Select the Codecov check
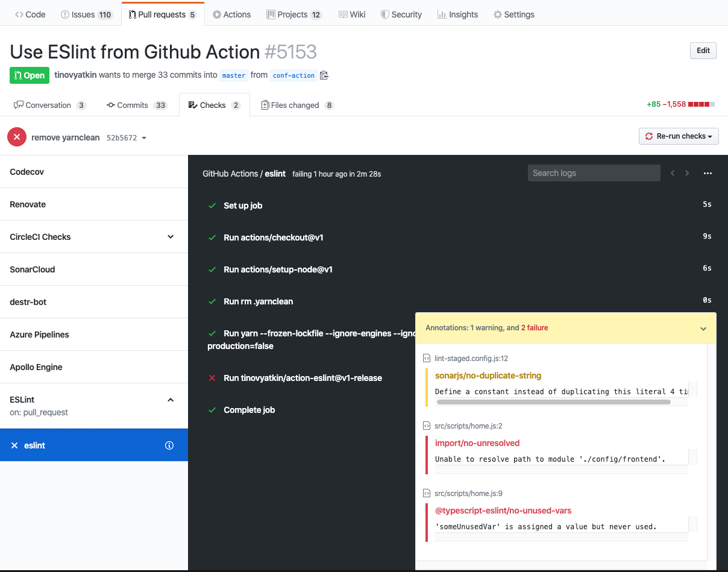The width and height of the screenshot is (728, 572). coord(94,172)
